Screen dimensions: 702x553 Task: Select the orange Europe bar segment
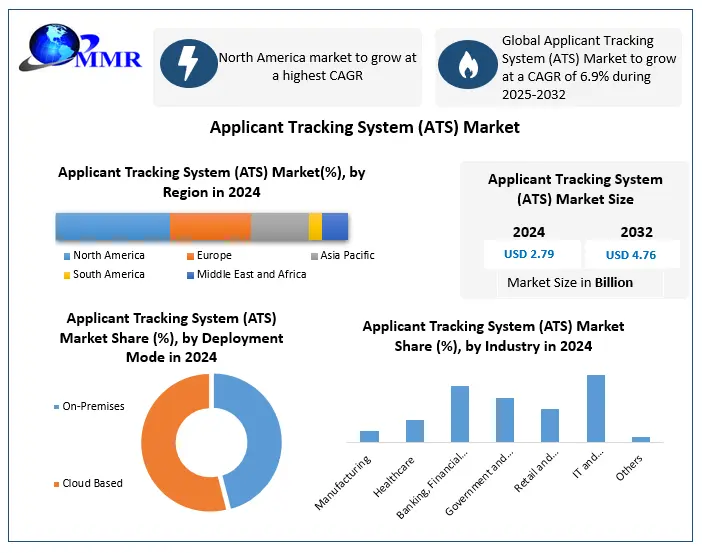[210, 226]
